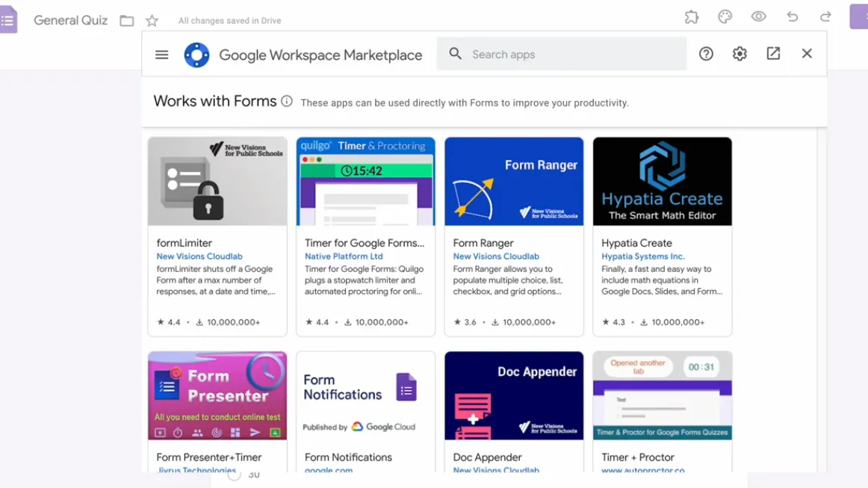868x488 pixels.
Task: Open the theme customization palette
Action: (x=725, y=17)
